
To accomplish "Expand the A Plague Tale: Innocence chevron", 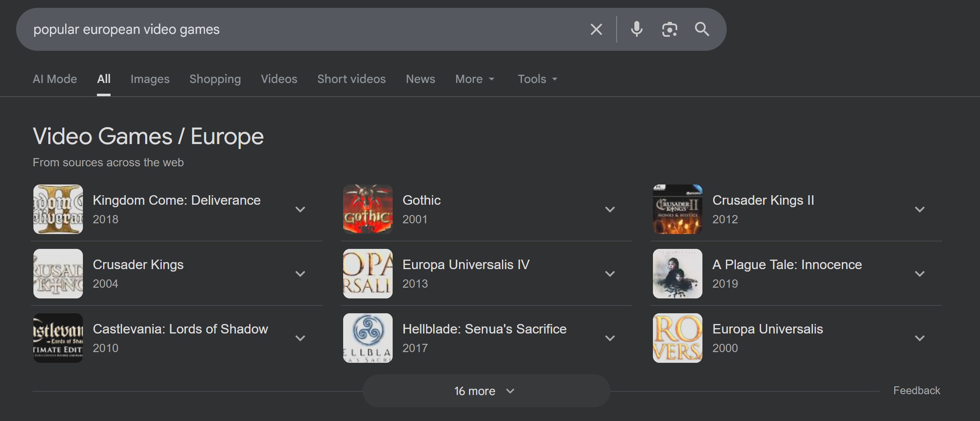I will click(920, 274).
